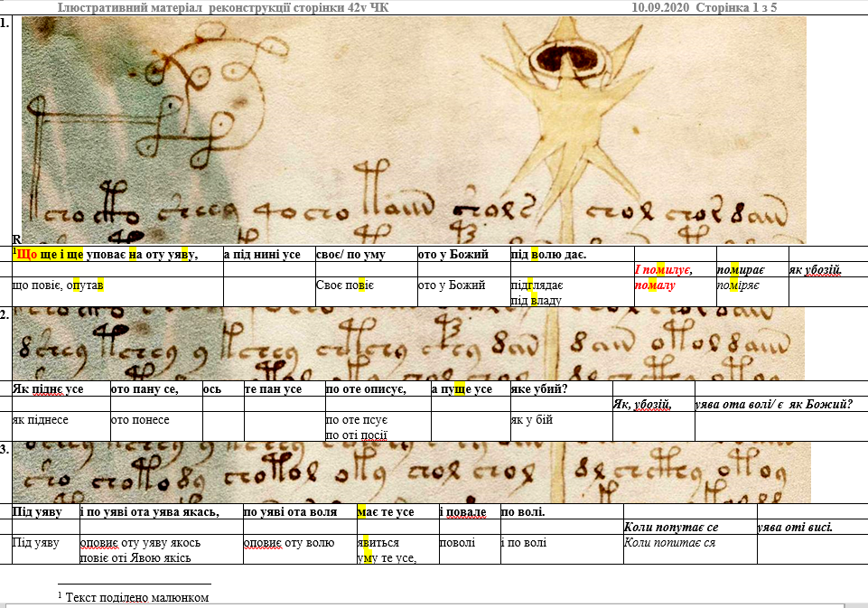Image resolution: width=868 pixels, height=608 pixels.
Task: Click the cell 'по оте описує,'
Action: coord(378,388)
